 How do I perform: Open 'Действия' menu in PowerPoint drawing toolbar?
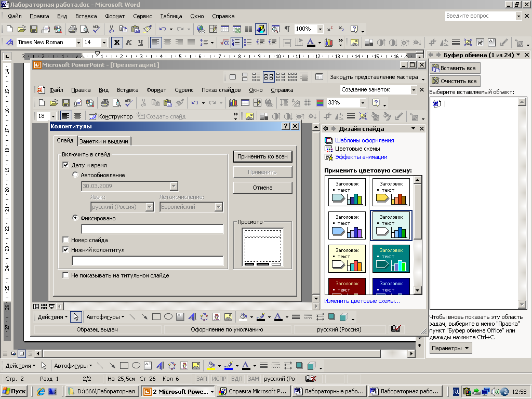pyautogui.click(x=52, y=317)
